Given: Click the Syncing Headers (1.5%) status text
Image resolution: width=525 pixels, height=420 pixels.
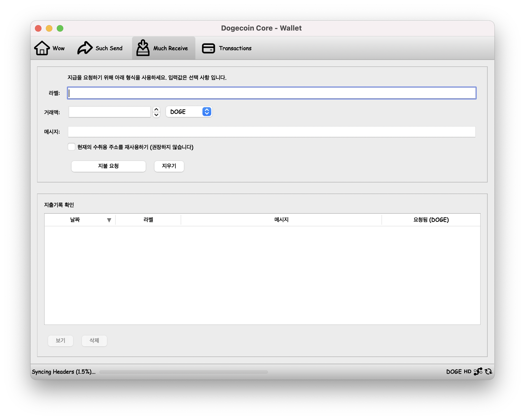Looking at the screenshot, I should 64,372.
